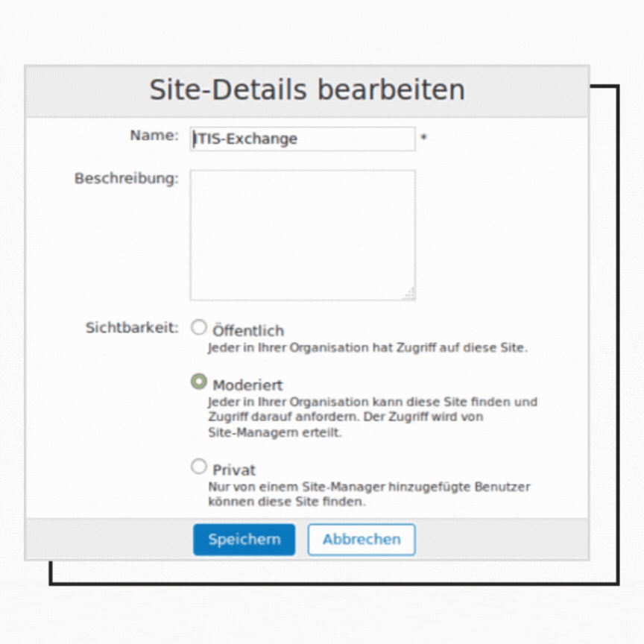644x644 pixels.
Task: Select the Privat radio button
Action: click(199, 467)
